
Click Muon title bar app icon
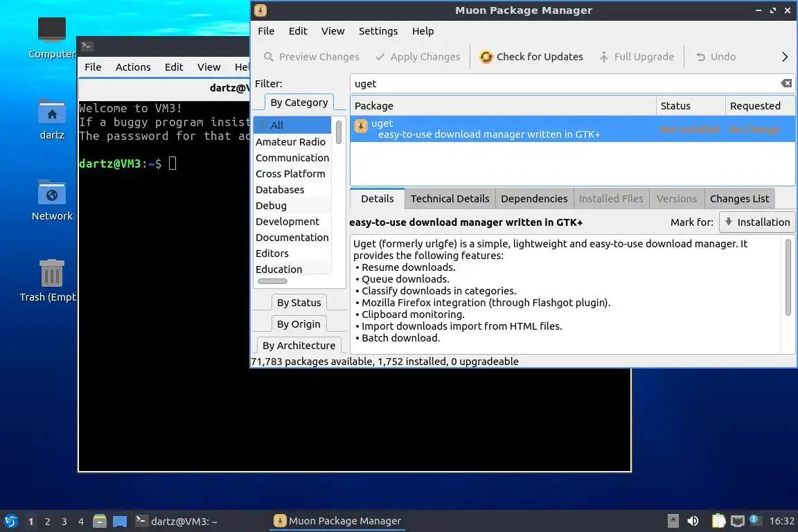(260, 10)
